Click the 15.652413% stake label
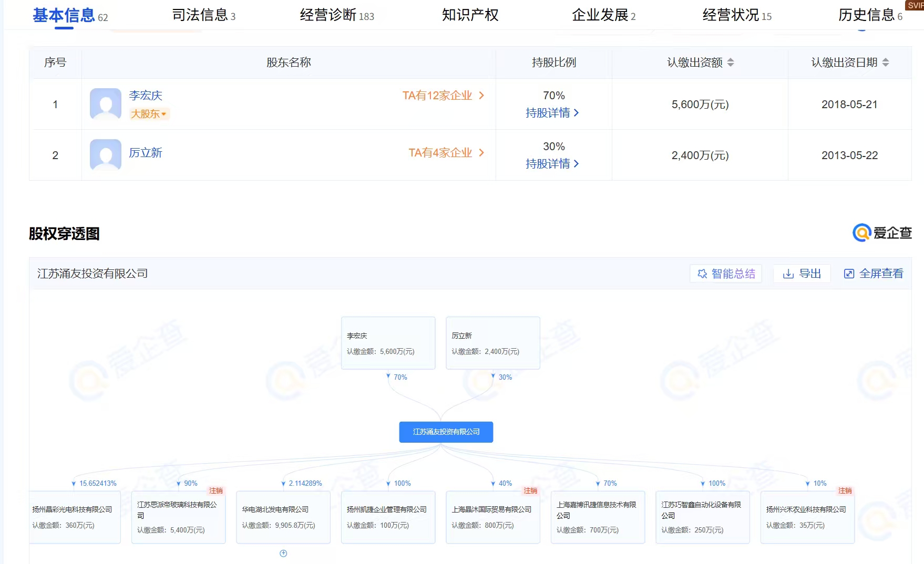Image resolution: width=924 pixels, height=564 pixels. pyautogui.click(x=98, y=484)
